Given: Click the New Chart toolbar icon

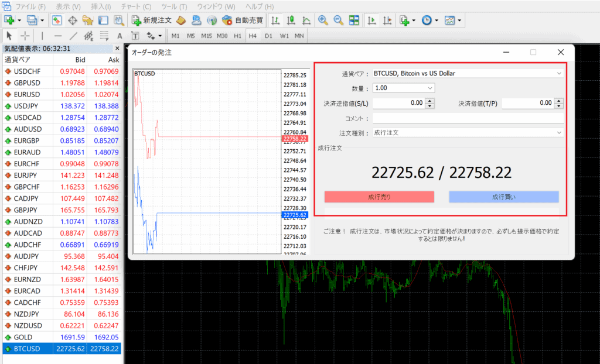Looking at the screenshot, I should pyautogui.click(x=9, y=20).
